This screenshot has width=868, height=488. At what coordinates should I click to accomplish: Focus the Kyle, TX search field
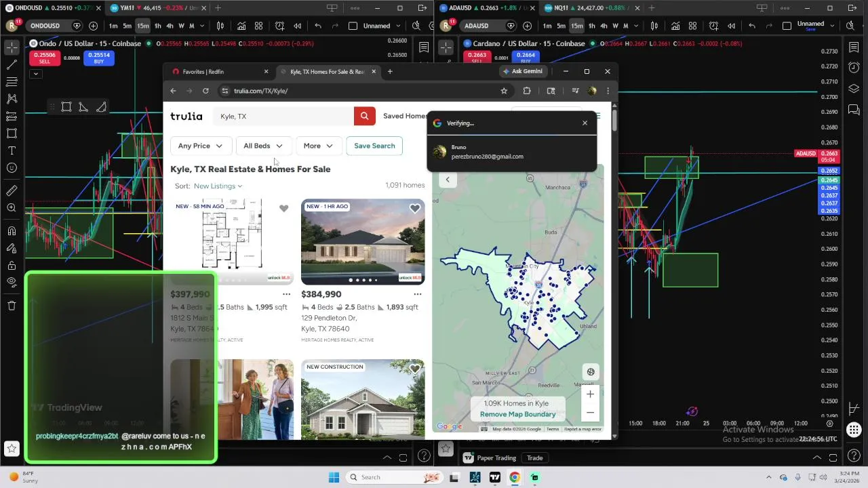coord(283,116)
